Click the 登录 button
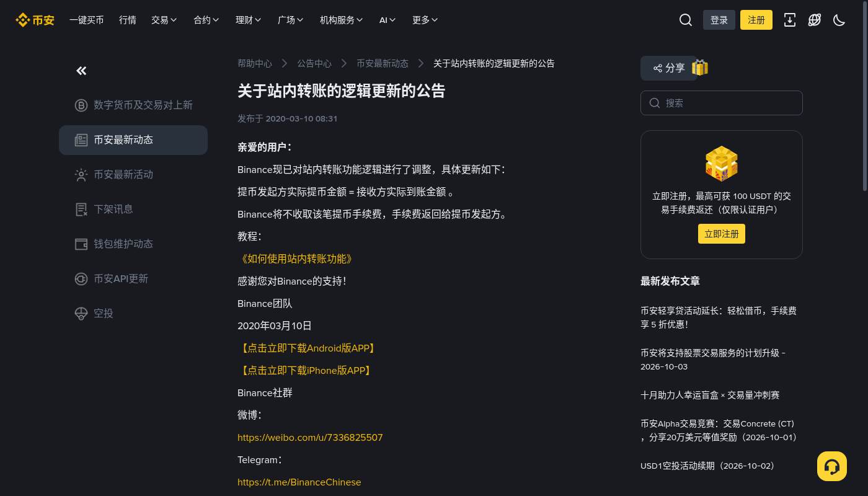The height and width of the screenshot is (496, 868). pyautogui.click(x=719, y=20)
